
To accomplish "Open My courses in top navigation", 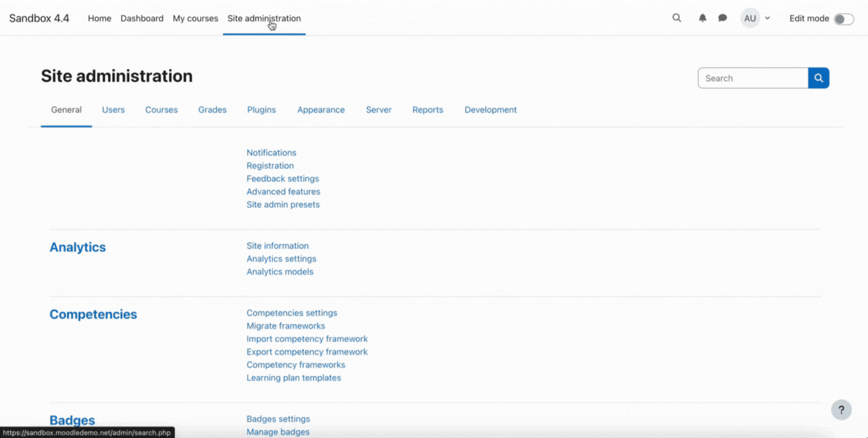I will click(195, 18).
